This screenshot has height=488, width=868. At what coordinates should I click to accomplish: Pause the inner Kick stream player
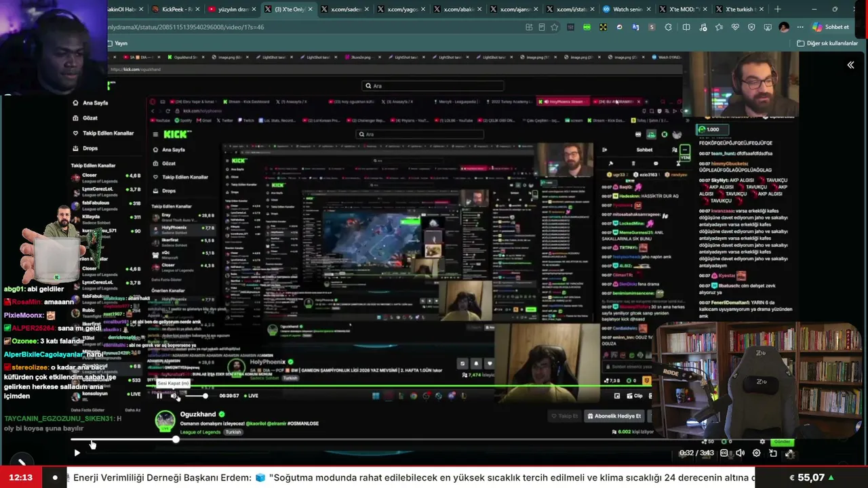click(x=159, y=396)
